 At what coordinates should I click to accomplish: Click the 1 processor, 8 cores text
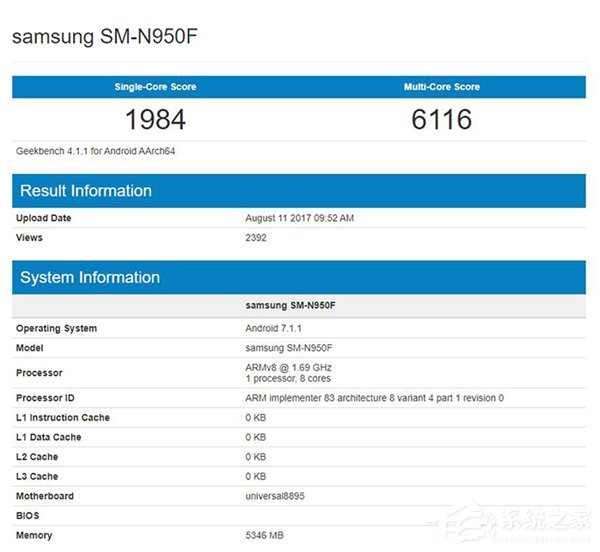pyautogui.click(x=288, y=378)
